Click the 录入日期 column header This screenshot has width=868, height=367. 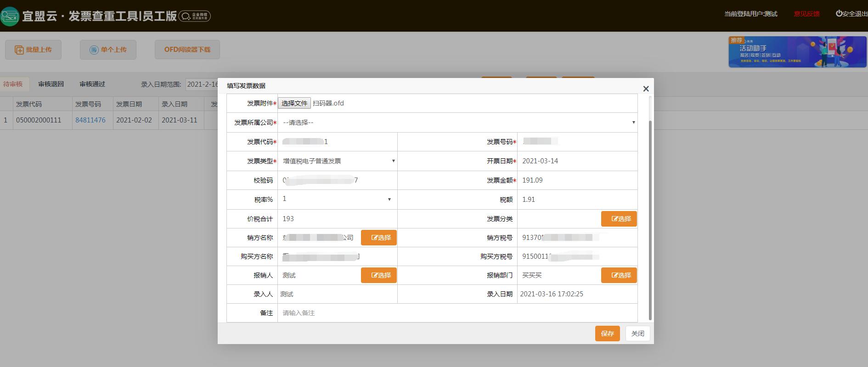(x=181, y=104)
